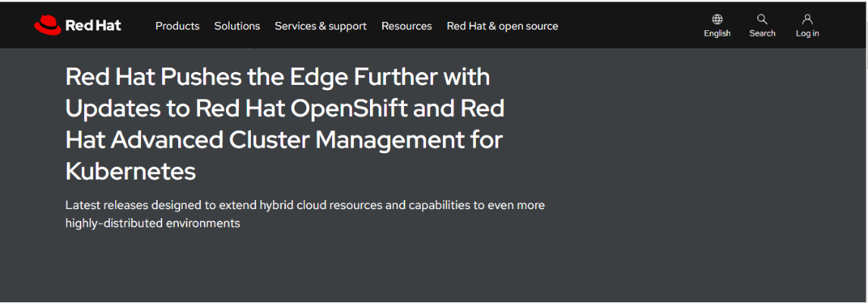The height and width of the screenshot is (303, 868).
Task: Click the magnifying glass search icon
Action: click(x=762, y=19)
